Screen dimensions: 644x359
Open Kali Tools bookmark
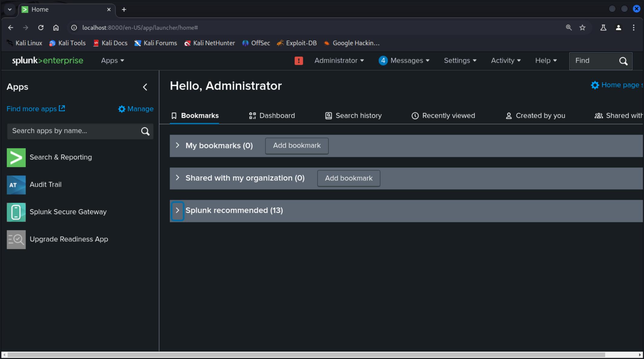[67, 43]
